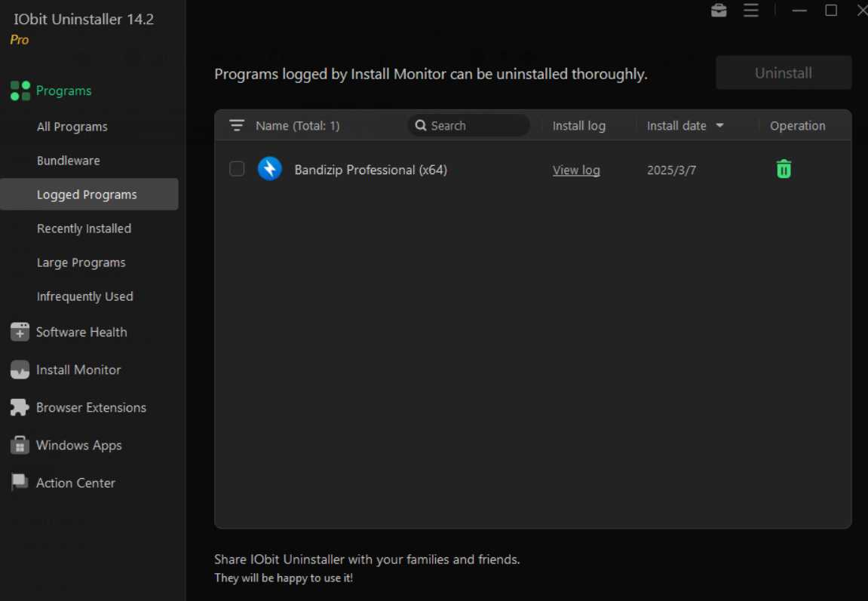Click the Uninstall button
Viewport: 868px width, 601px height.
784,72
